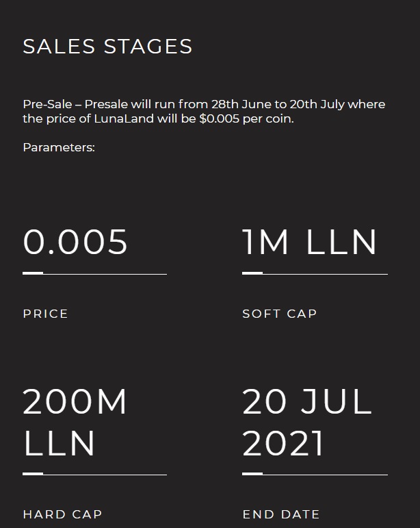Click the 0.005 price value

coord(75,242)
